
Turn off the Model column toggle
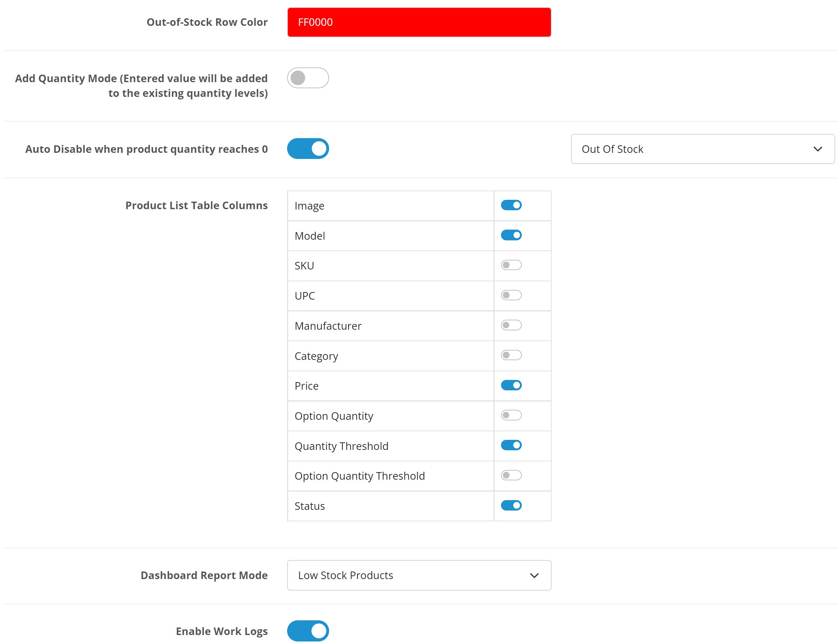[x=511, y=235]
